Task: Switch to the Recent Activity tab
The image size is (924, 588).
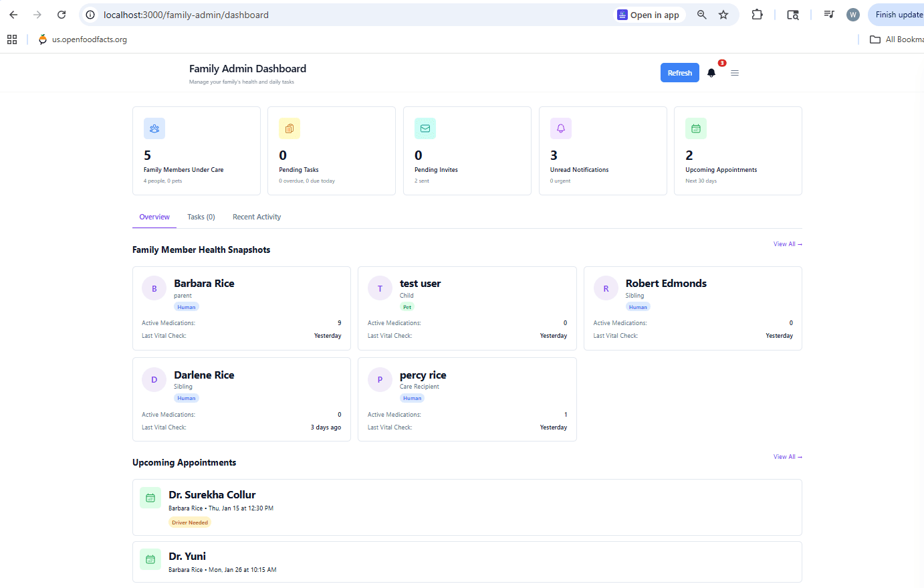Action: pos(257,217)
